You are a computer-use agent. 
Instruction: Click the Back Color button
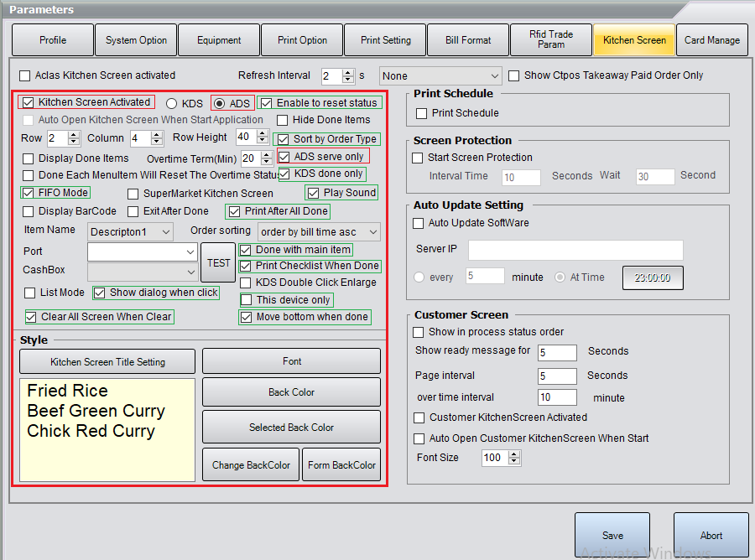tap(291, 392)
